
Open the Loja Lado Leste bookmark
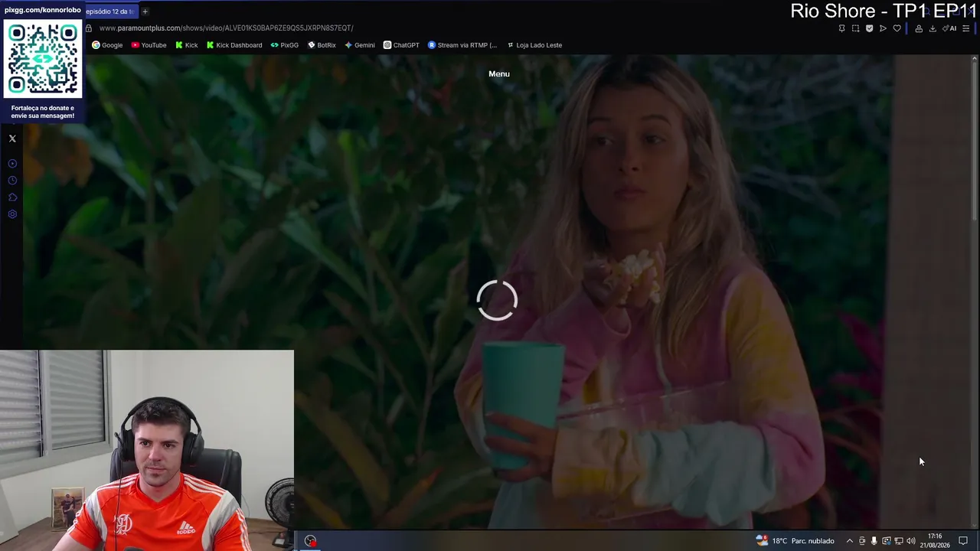click(x=534, y=45)
